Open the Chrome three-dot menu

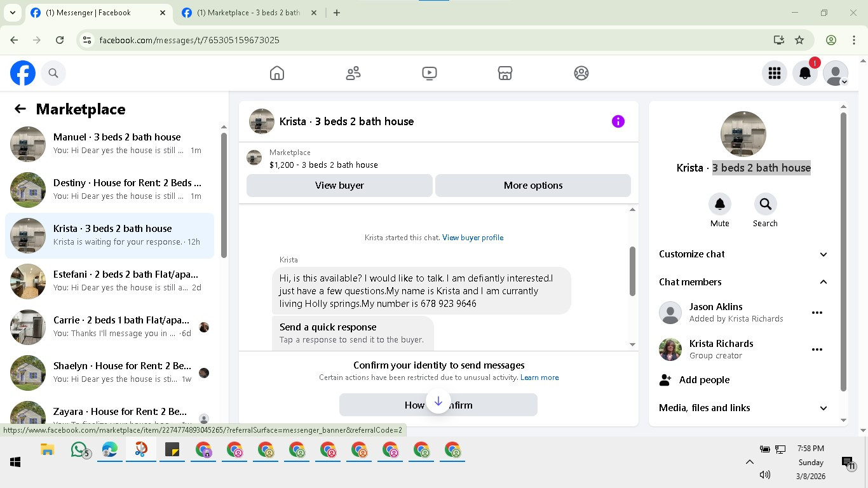click(853, 40)
